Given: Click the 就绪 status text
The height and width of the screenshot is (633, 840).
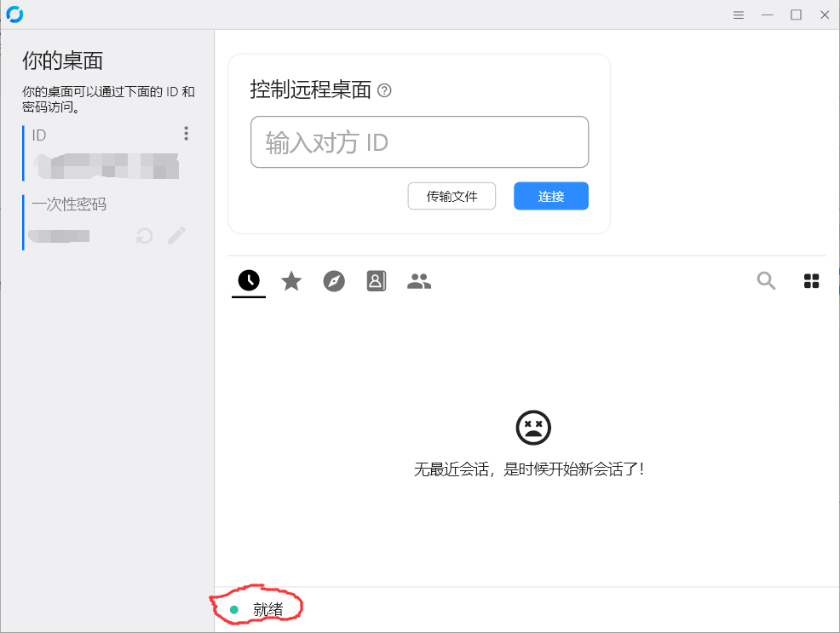Looking at the screenshot, I should click(x=268, y=609).
